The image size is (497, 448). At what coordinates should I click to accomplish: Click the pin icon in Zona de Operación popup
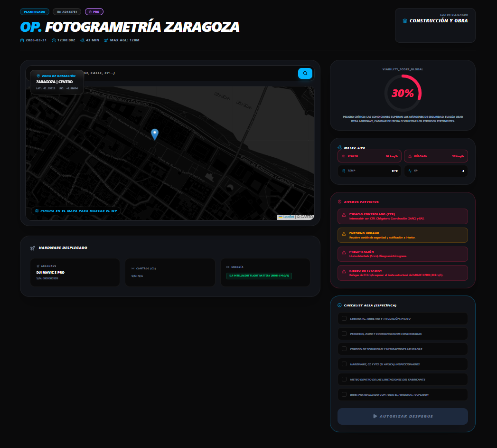(x=38, y=75)
